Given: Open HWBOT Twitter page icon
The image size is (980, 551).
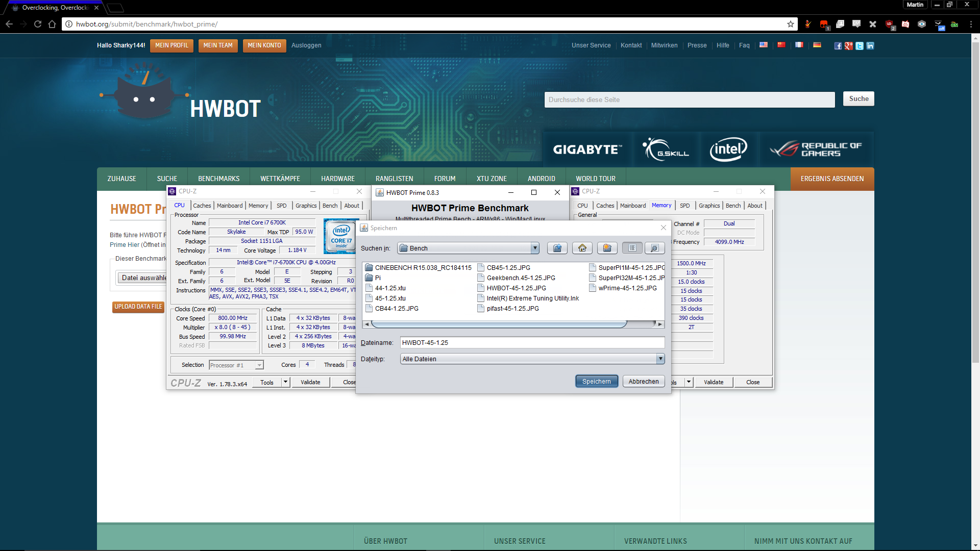Looking at the screenshot, I should pyautogui.click(x=860, y=46).
